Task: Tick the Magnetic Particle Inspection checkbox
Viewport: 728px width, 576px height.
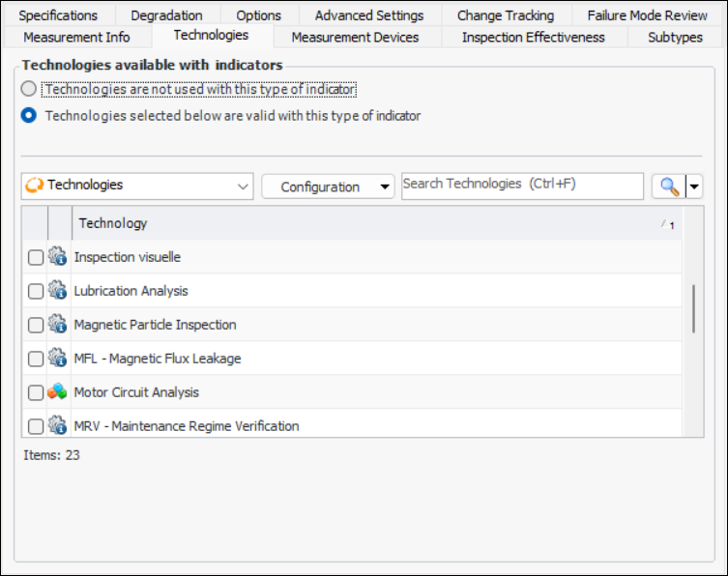Action: pyautogui.click(x=36, y=325)
